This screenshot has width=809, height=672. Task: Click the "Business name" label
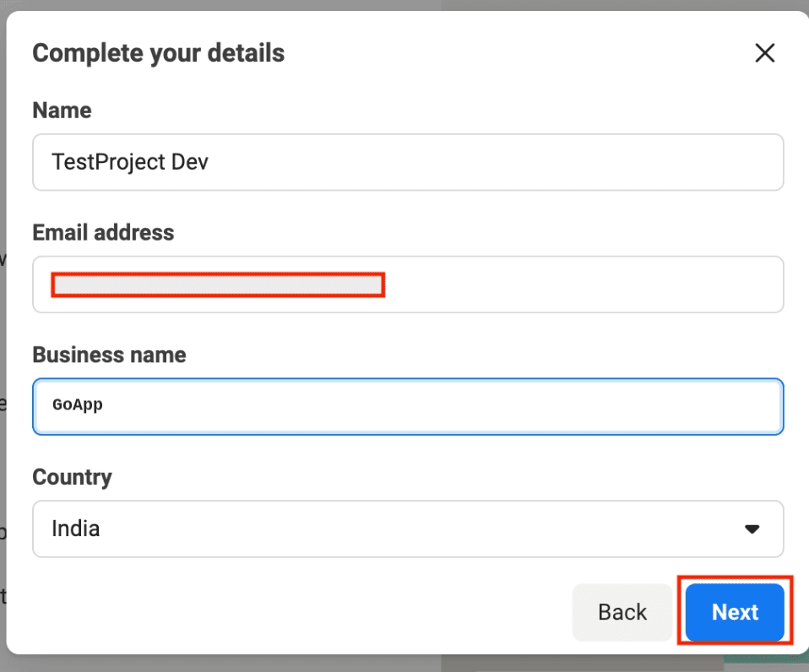click(109, 355)
